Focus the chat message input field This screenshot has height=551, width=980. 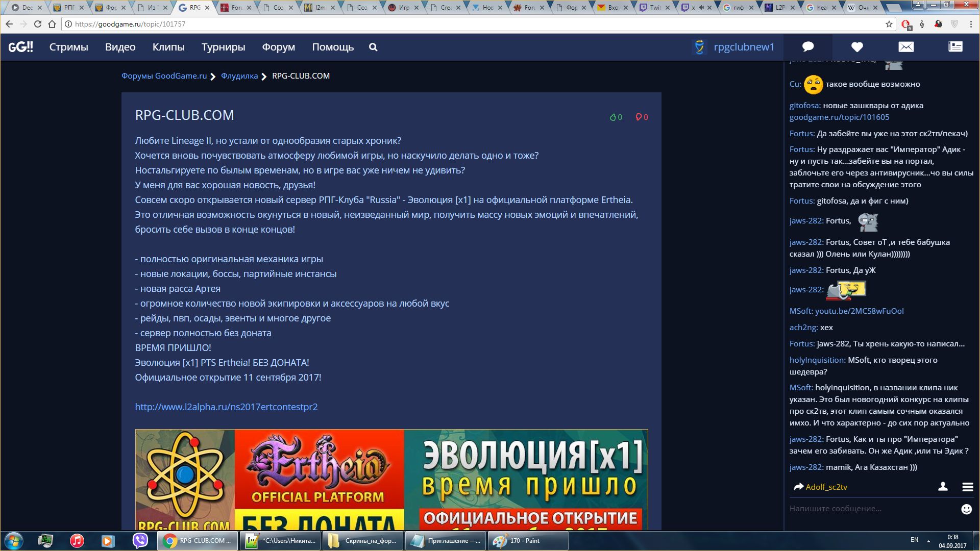tap(873, 509)
